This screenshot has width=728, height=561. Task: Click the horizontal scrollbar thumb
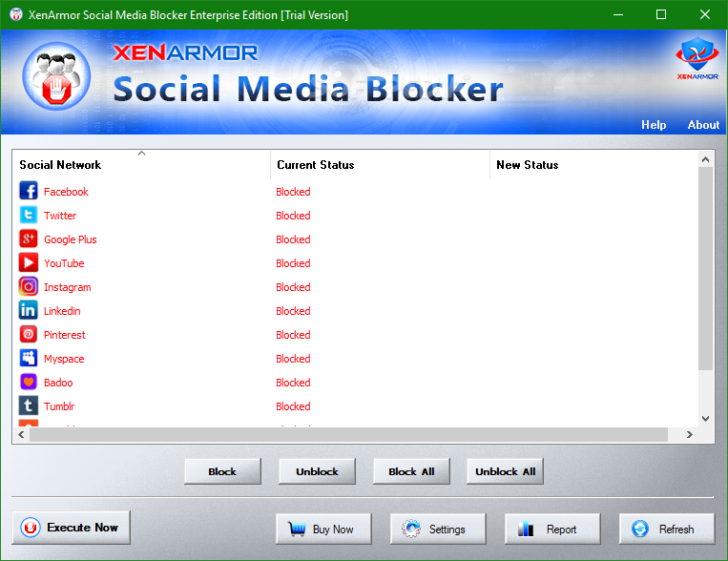coord(348,435)
